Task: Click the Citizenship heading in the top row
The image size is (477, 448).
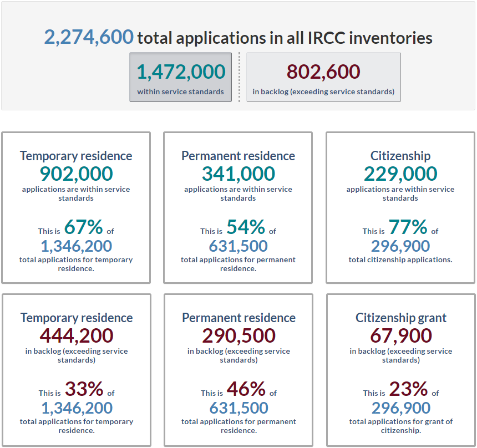Action: click(400, 156)
